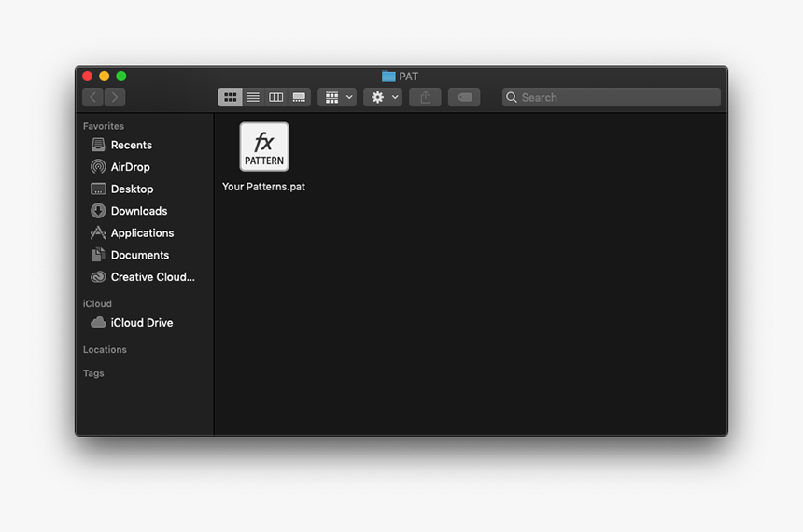Open the gear action menu
This screenshot has height=532, width=803.
(x=383, y=97)
